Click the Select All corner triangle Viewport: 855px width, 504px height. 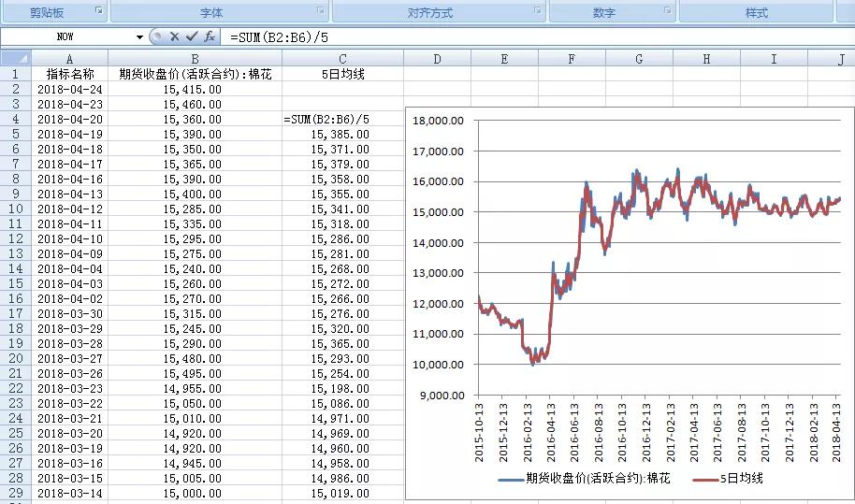pyautogui.click(x=16, y=58)
